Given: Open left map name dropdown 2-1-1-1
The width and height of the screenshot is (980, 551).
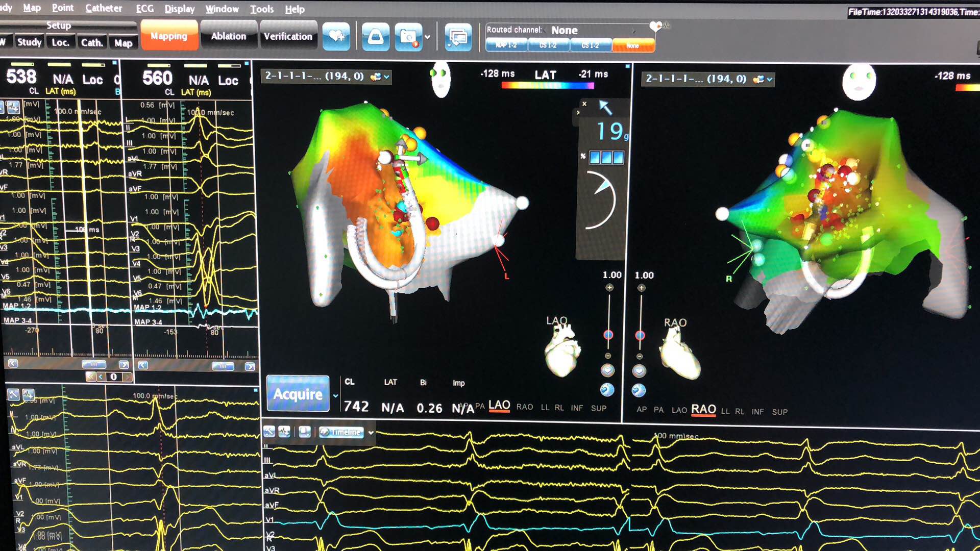Looking at the screenshot, I should [x=327, y=77].
